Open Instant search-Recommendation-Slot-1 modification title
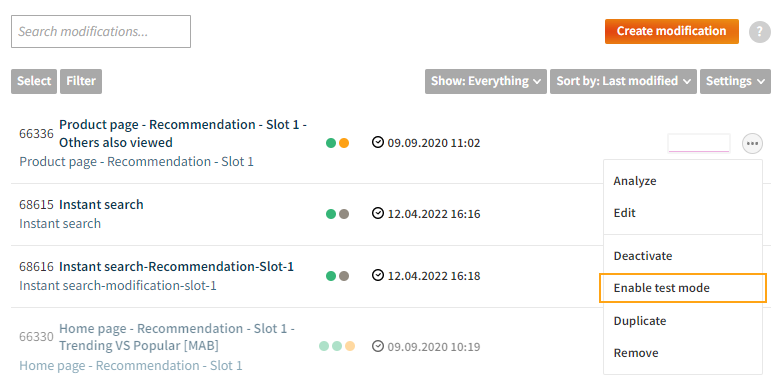Screen dimensions: 783x384 pyautogui.click(x=176, y=267)
